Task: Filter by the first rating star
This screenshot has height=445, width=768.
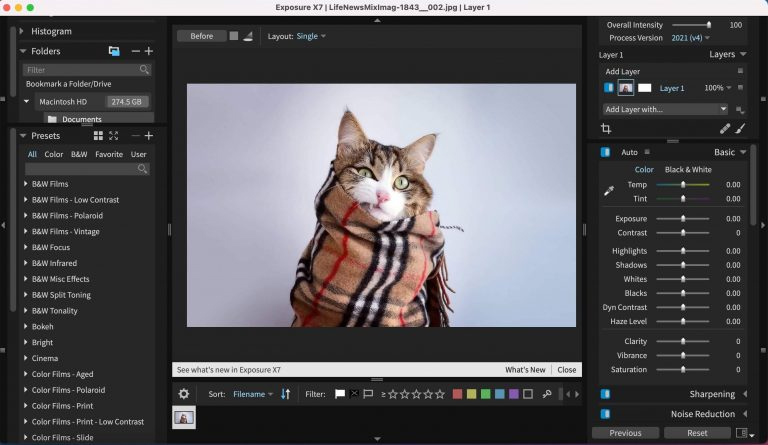Action: 393,394
